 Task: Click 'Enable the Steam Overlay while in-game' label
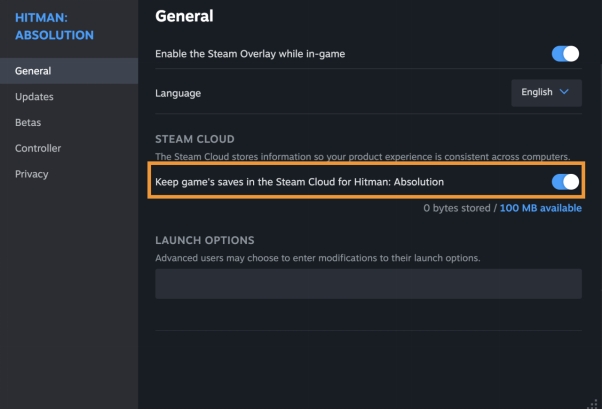pos(250,54)
